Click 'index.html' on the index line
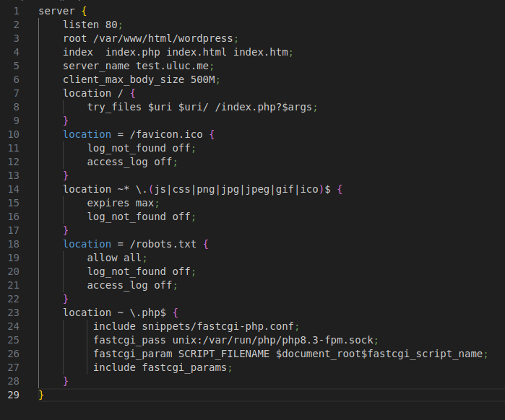Screen dimensions: 505x420 click(x=197, y=53)
